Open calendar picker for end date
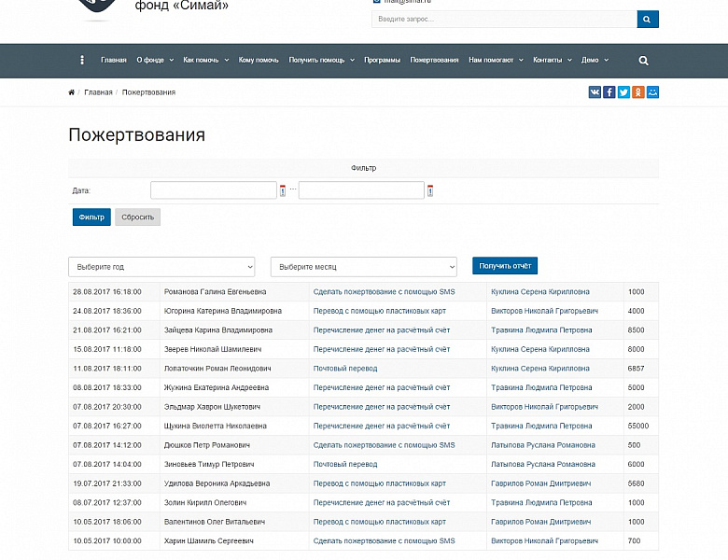728x560 pixels. tap(430, 190)
